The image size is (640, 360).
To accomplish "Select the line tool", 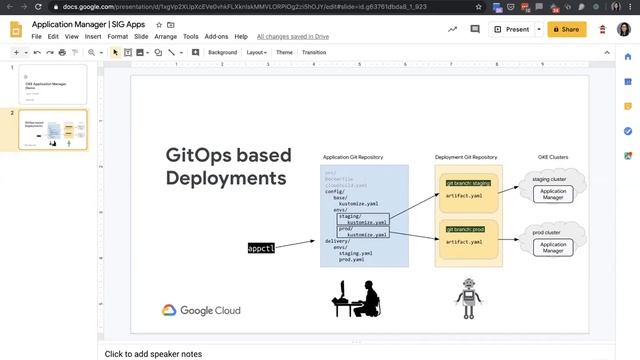I will pos(172,52).
